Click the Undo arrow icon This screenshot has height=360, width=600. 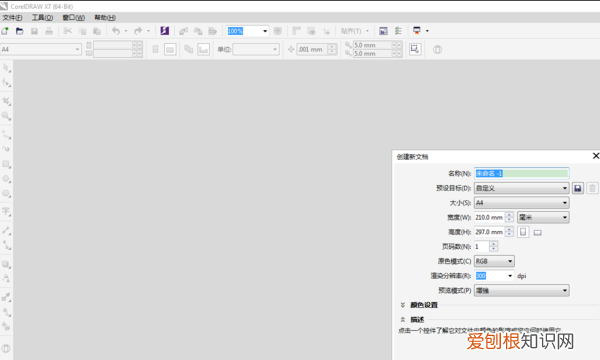tap(116, 31)
